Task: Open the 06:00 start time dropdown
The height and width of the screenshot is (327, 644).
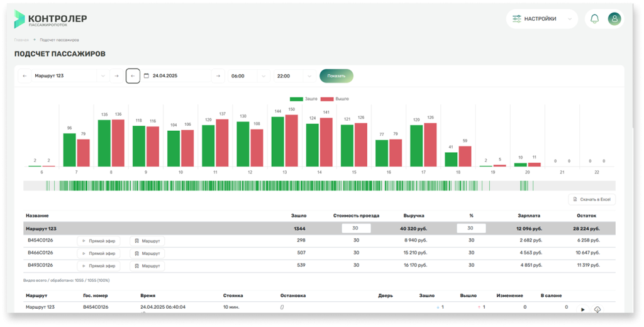Action: click(249, 76)
